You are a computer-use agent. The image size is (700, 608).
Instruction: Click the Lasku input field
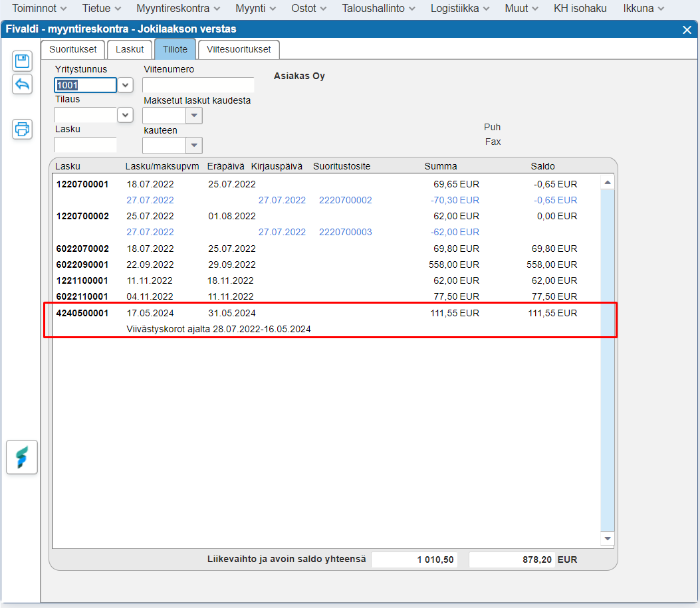(x=85, y=145)
